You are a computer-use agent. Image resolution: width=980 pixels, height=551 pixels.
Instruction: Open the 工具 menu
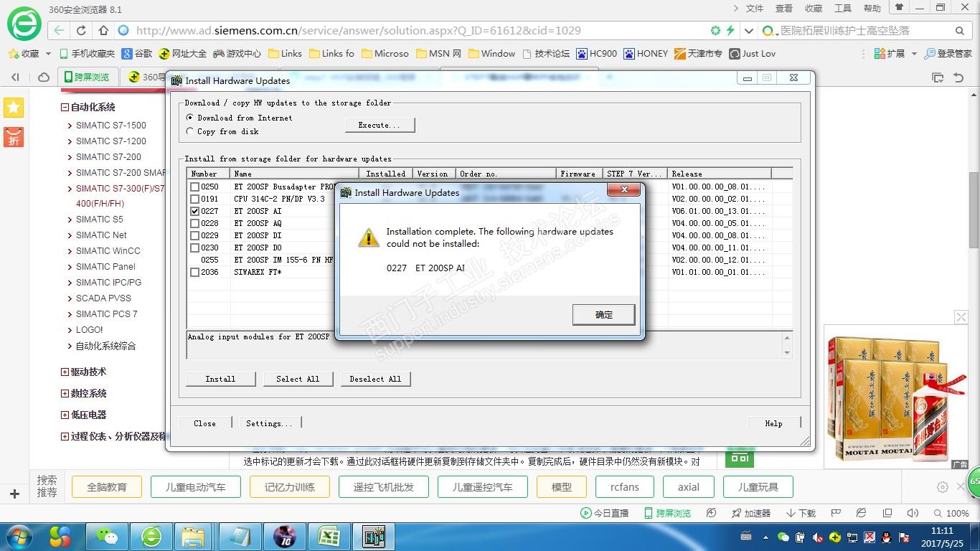pos(843,9)
